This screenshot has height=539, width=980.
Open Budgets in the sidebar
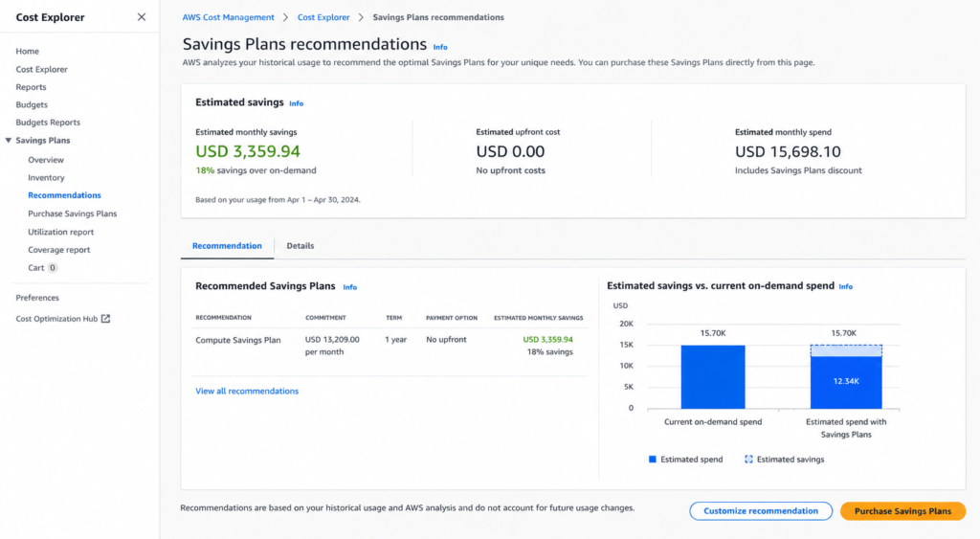point(32,104)
